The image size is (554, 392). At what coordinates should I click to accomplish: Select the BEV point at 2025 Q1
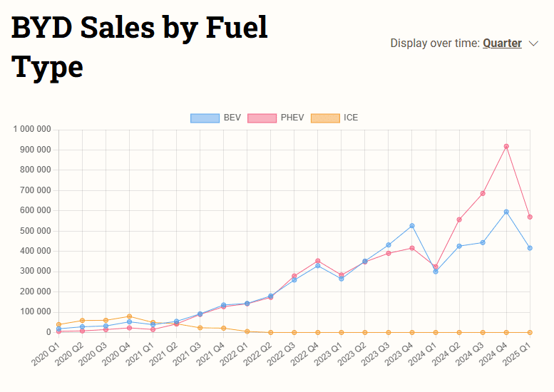coord(530,248)
